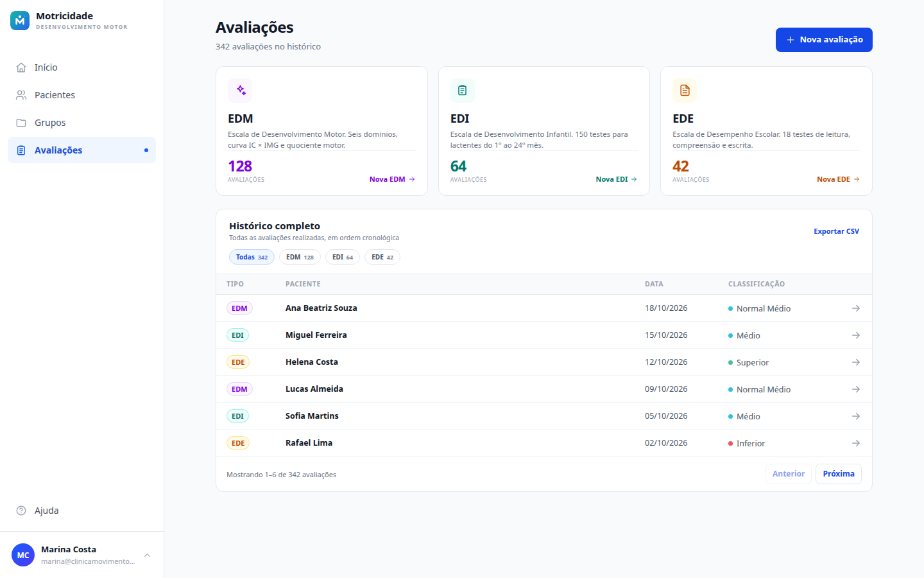Open Ana Beatriz Souza row arrow
924x578 pixels.
coord(856,308)
